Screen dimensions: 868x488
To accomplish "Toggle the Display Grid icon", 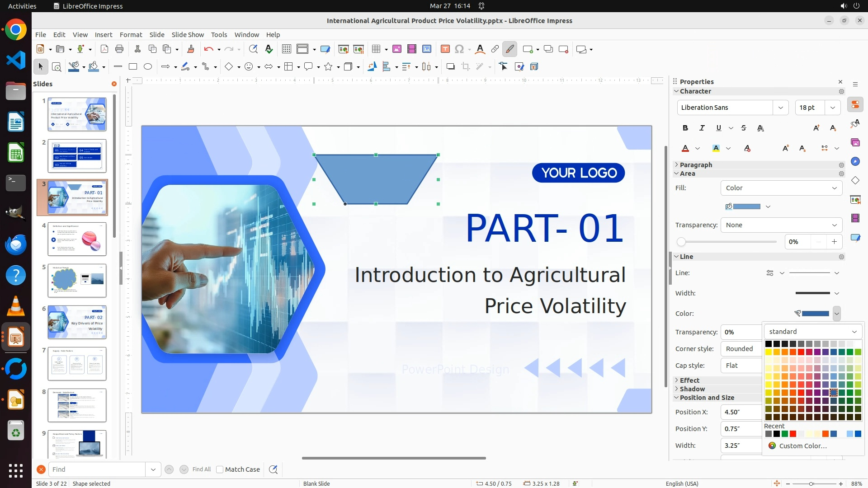I will (x=286, y=49).
